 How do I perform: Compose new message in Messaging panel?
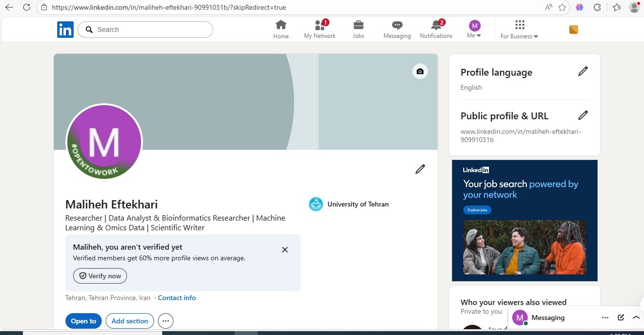621,318
